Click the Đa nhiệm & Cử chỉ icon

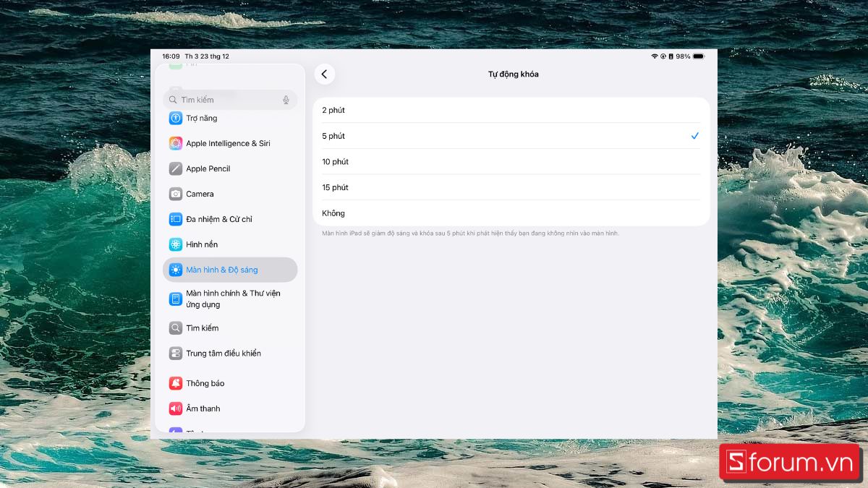[x=176, y=219]
